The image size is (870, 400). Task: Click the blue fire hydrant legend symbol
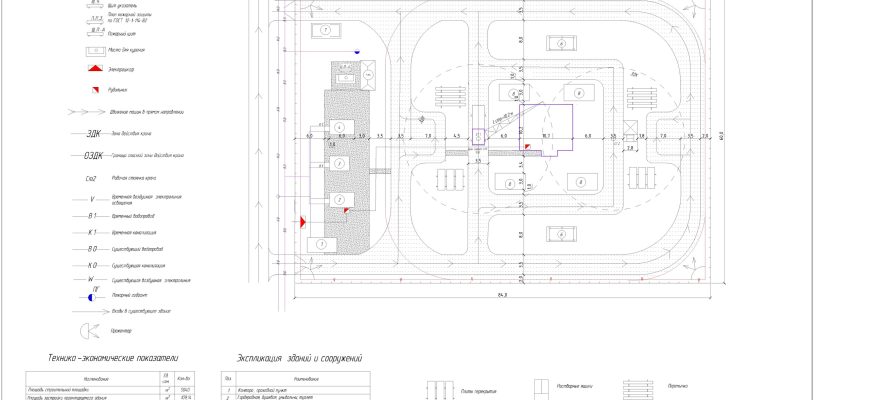(91, 297)
